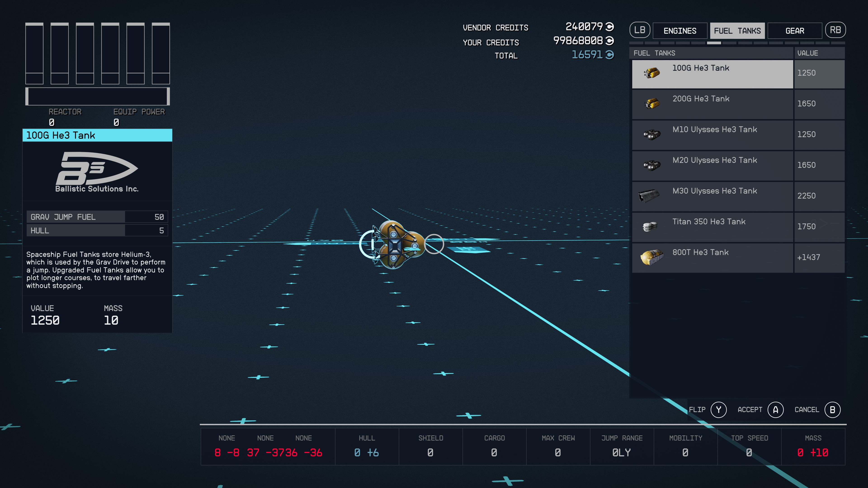The image size is (868, 488).
Task: Click the LB shoulder button icon
Action: (639, 30)
